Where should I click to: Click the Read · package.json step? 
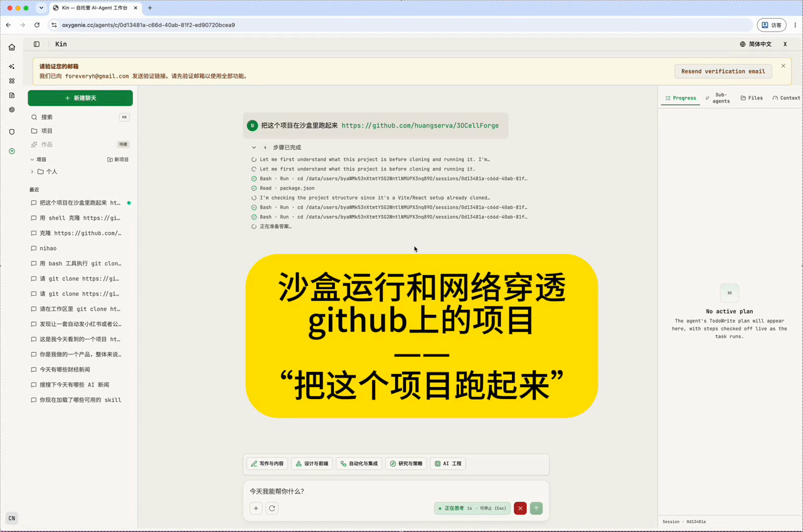click(287, 188)
